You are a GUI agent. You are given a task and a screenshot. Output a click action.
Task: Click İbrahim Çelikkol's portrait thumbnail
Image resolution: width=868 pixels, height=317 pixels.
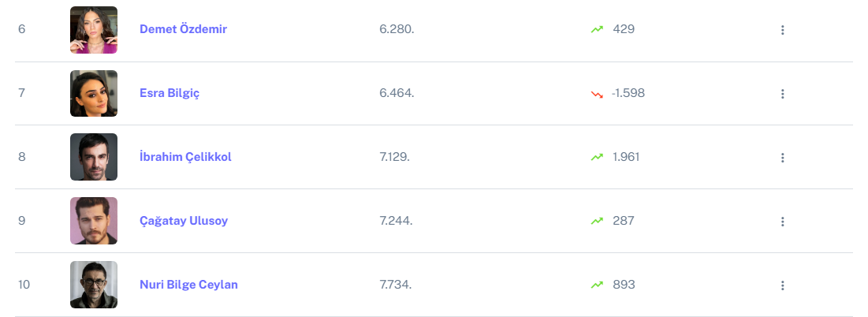[94, 157]
